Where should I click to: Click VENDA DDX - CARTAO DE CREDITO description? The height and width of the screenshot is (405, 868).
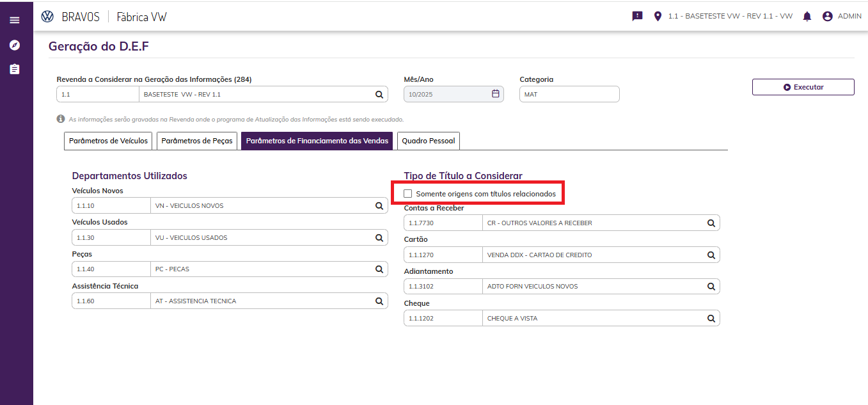pos(540,255)
